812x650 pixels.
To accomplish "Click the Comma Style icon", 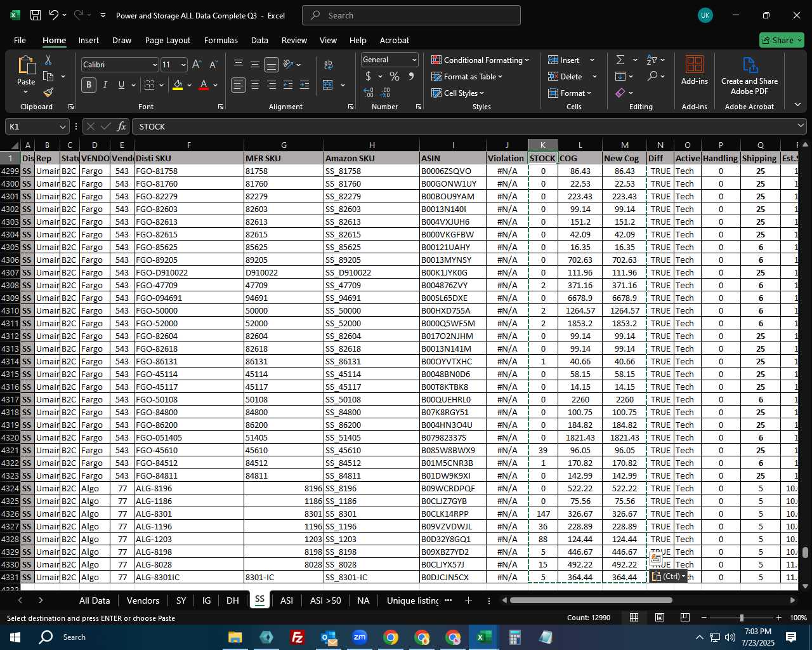I will tap(411, 77).
